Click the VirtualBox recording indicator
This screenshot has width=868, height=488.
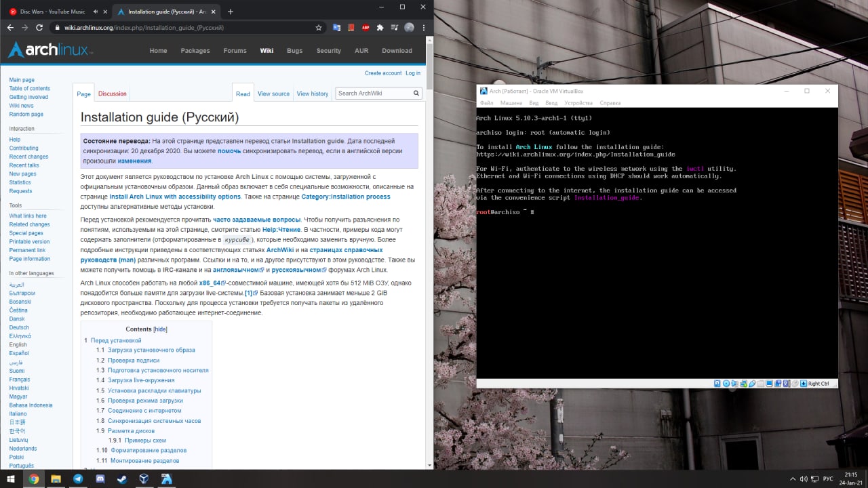pyautogui.click(x=778, y=384)
